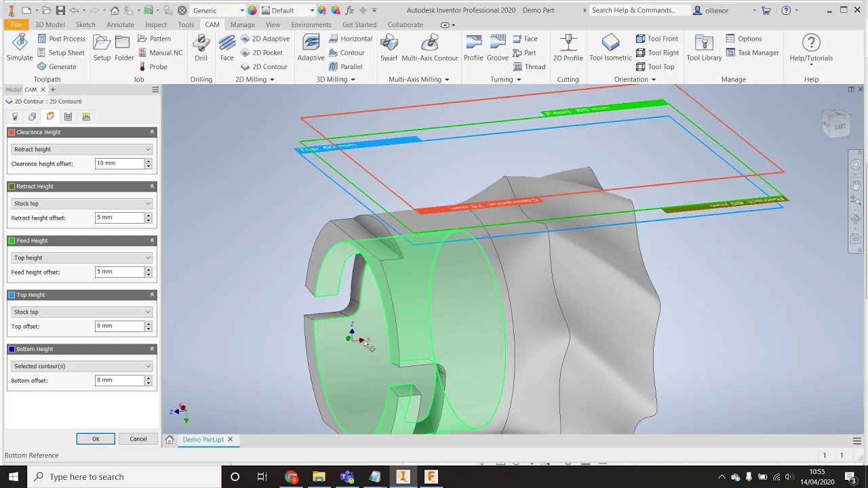The height and width of the screenshot is (488, 868).
Task: Open the Top Height Stock top dropdown
Action: point(81,312)
